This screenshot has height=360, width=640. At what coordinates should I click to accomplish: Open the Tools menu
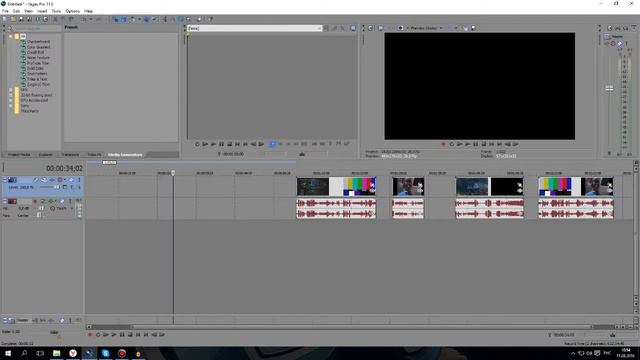click(x=56, y=11)
